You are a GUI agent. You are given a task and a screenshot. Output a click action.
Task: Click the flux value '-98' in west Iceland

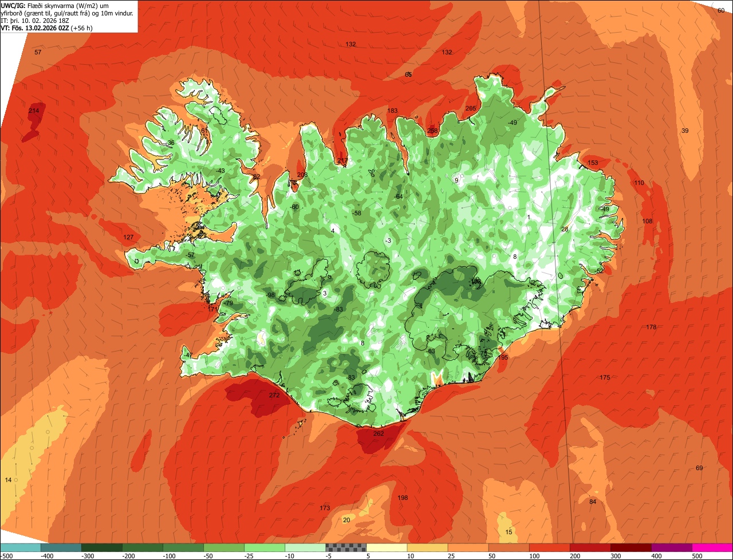(x=271, y=295)
